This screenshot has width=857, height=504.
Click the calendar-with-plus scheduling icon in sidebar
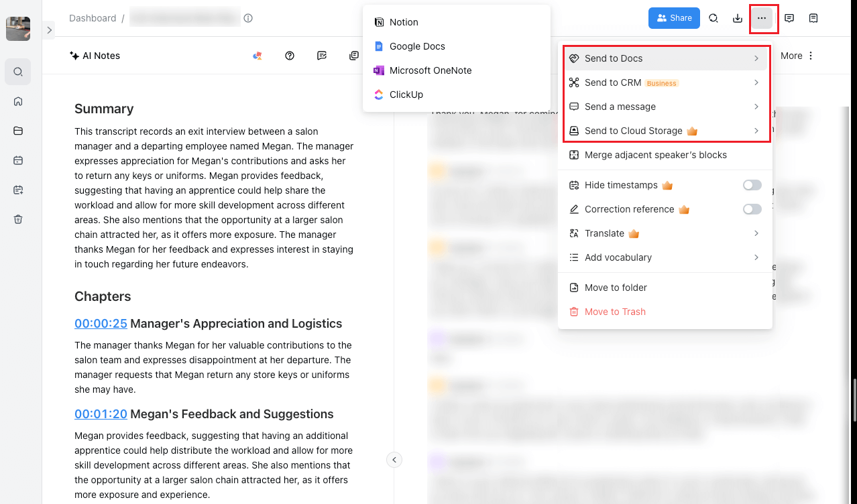point(18,190)
